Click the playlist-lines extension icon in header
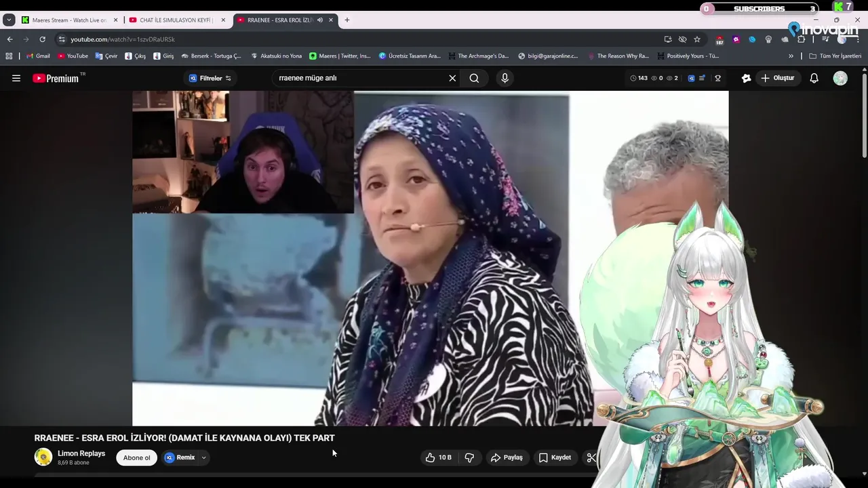Screen dimensions: 868x488 click(702, 78)
